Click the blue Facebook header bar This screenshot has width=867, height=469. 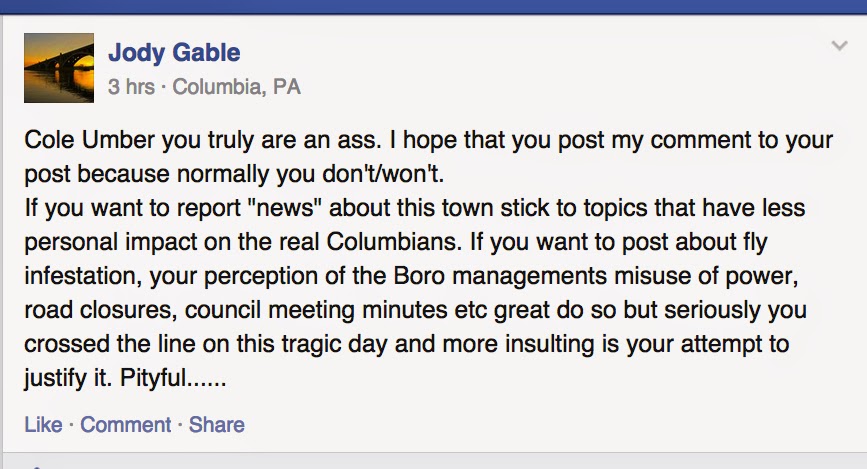pyautogui.click(x=433, y=6)
